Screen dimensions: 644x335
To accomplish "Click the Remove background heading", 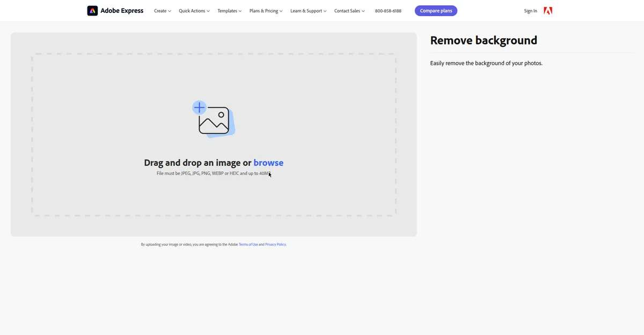I will tap(484, 40).
